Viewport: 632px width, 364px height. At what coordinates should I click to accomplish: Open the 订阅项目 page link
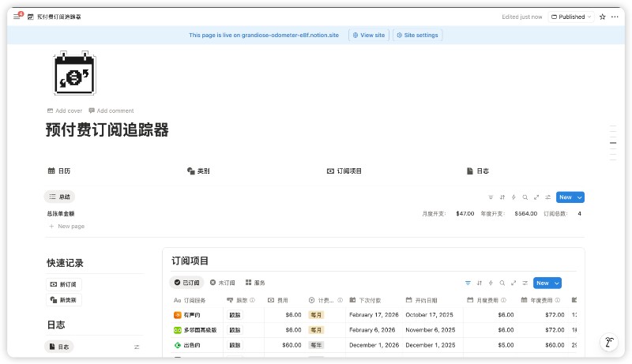(x=344, y=171)
